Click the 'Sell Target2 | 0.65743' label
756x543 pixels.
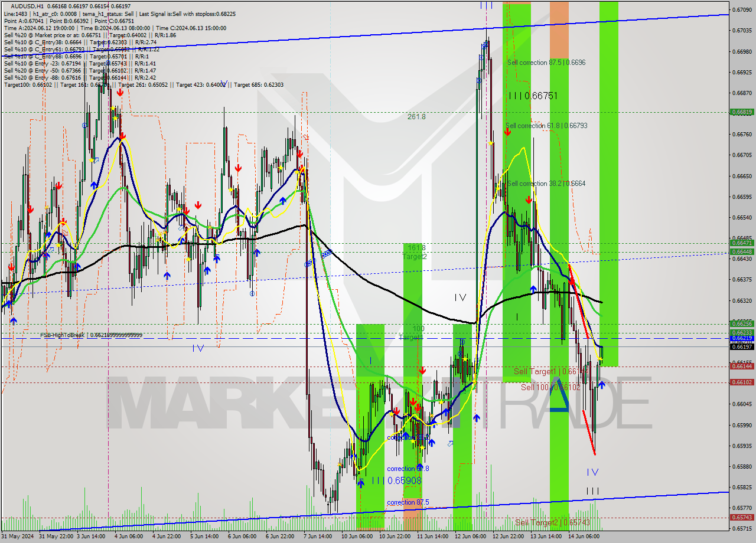tap(552, 522)
